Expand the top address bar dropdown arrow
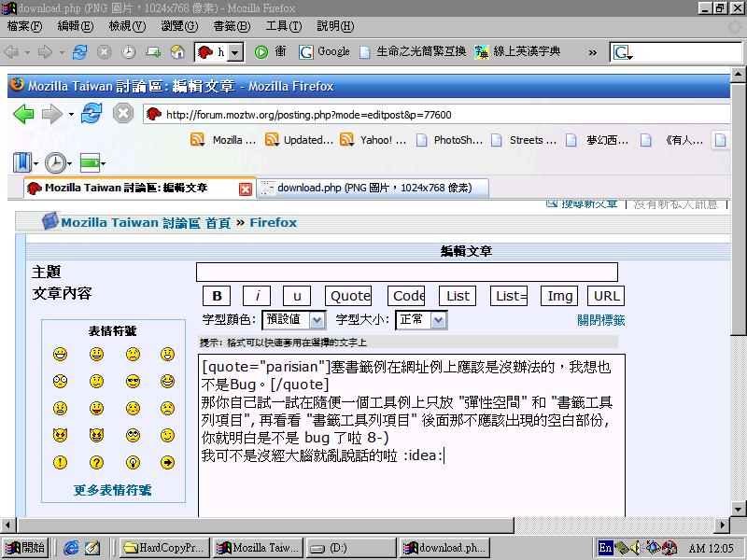This screenshot has height=560, width=747. [234, 52]
